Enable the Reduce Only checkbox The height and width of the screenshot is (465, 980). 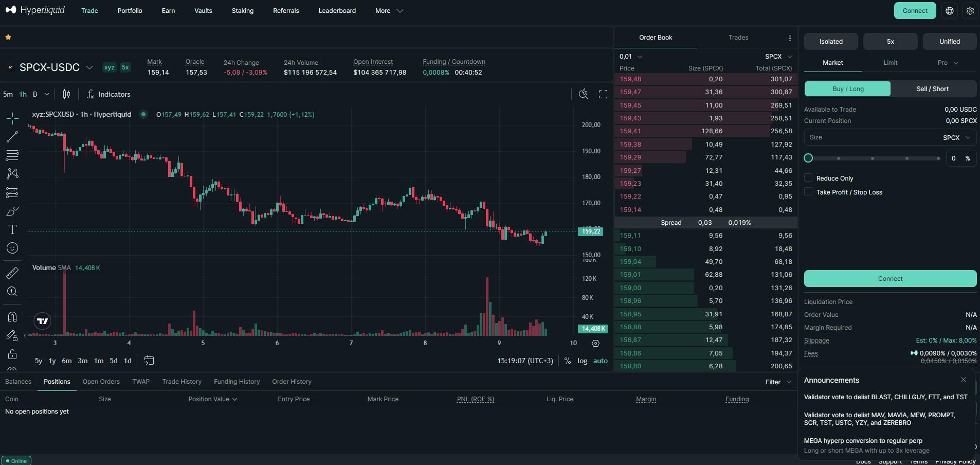(x=808, y=178)
